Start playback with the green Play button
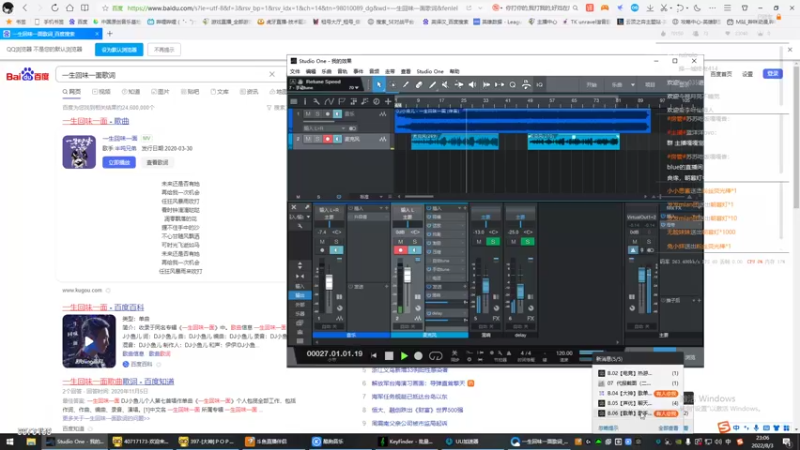800x450 pixels. [404, 356]
